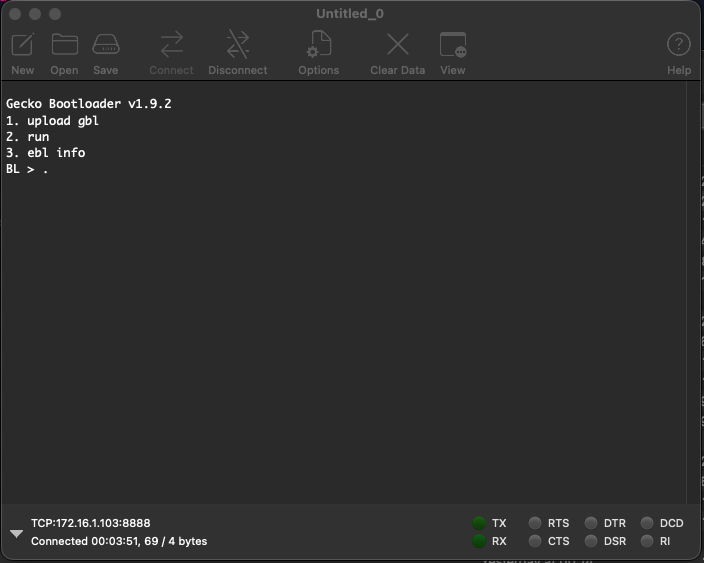The height and width of the screenshot is (563, 704).
Task: Click the '2. run' line
Action: tap(27, 137)
